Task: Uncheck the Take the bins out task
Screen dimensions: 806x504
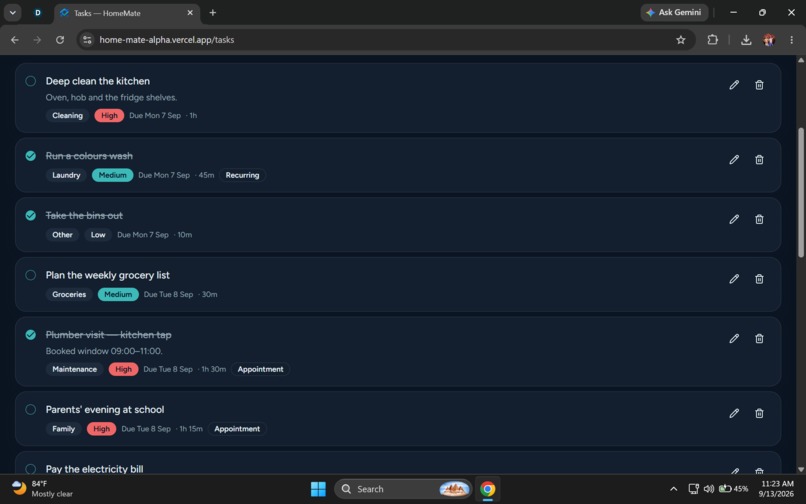Action: 31,215
